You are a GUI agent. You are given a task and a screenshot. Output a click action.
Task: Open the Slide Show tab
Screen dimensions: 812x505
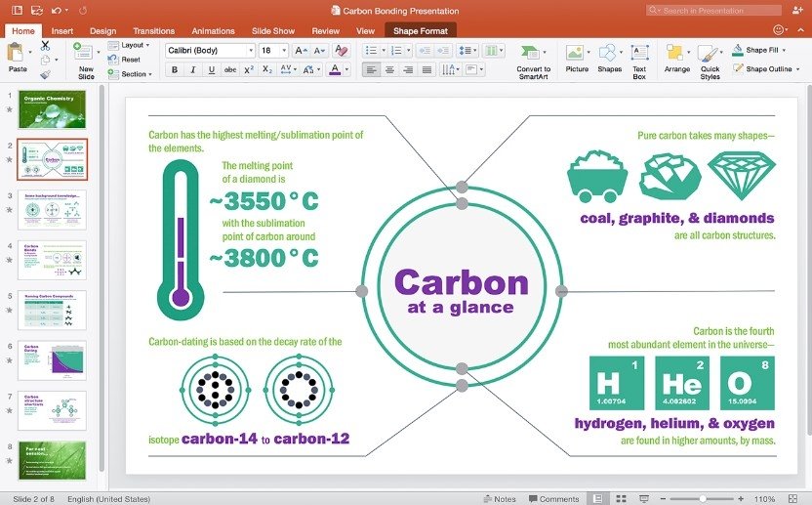coord(273,30)
